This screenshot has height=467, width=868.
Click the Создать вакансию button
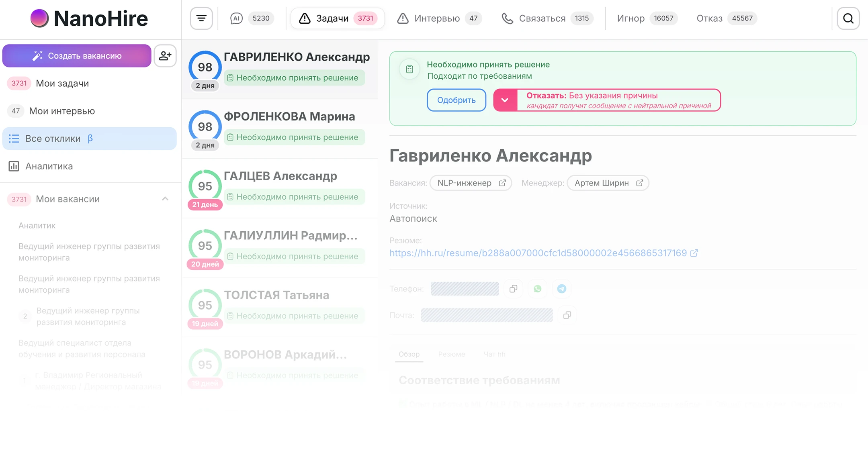click(x=77, y=56)
